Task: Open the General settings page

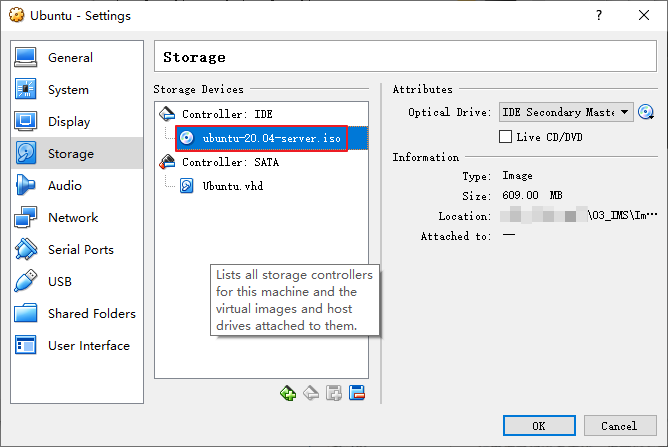Action: point(70,58)
